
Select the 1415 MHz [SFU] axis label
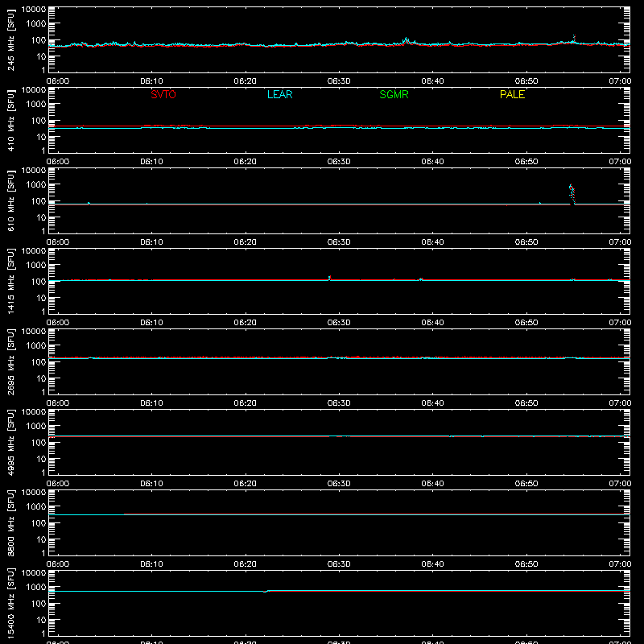(11, 281)
